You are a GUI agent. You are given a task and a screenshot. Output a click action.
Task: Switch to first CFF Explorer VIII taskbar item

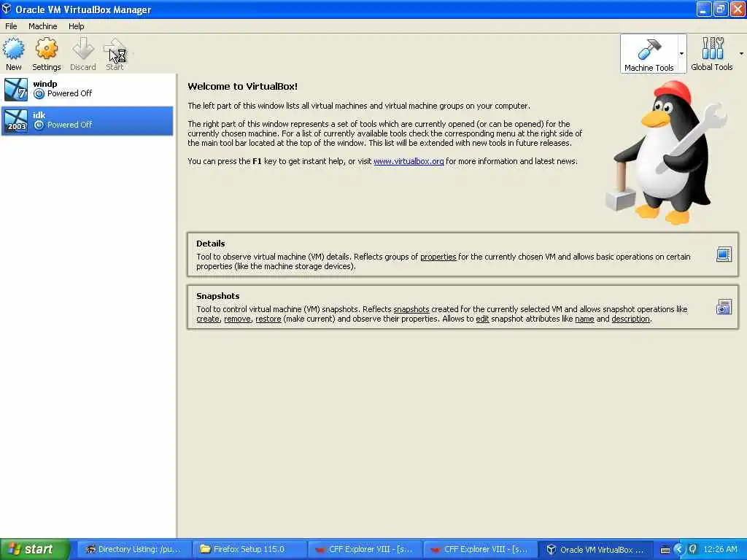click(364, 549)
